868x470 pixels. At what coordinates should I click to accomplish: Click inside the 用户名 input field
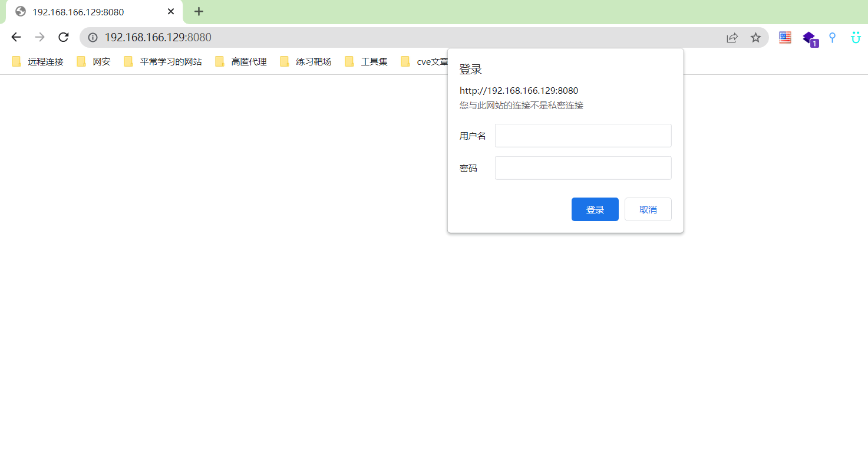tap(582, 135)
